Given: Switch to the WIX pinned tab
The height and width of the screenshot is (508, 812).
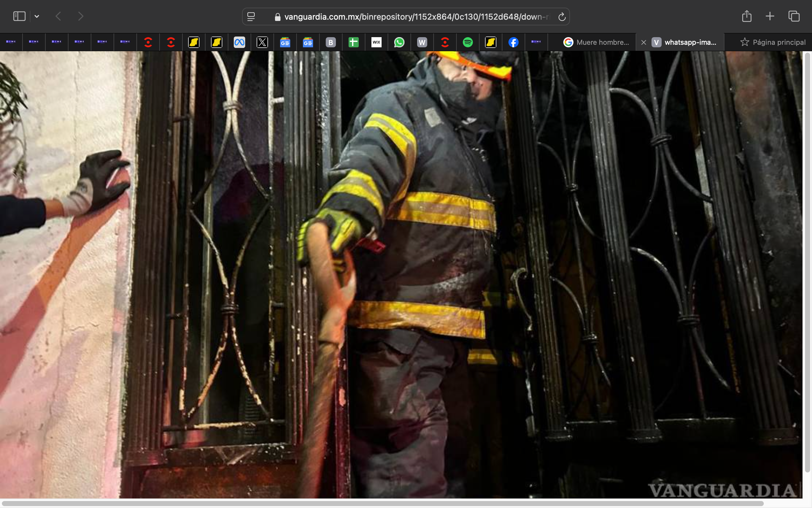Looking at the screenshot, I should click(376, 42).
